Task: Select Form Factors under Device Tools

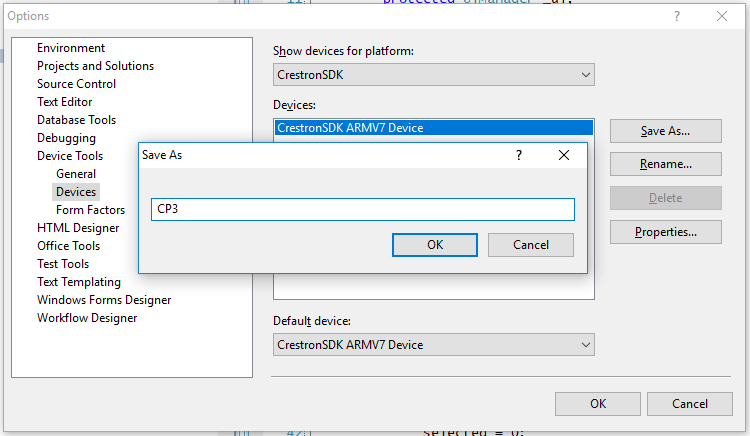Action: 91,210
